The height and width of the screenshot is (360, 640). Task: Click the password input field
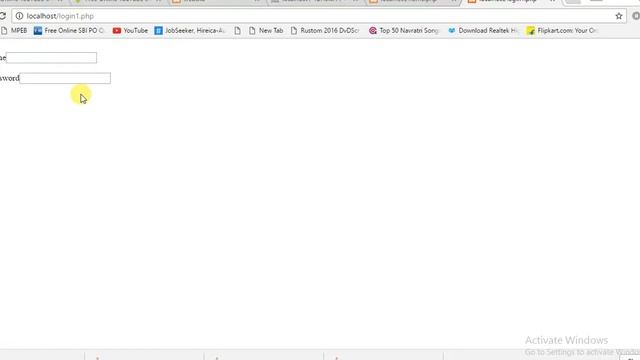coord(65,78)
